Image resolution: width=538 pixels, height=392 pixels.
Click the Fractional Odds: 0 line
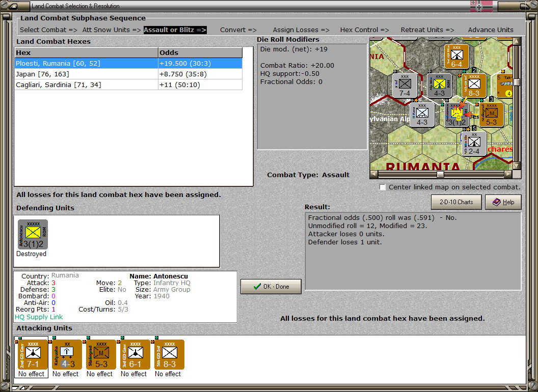tap(291, 82)
